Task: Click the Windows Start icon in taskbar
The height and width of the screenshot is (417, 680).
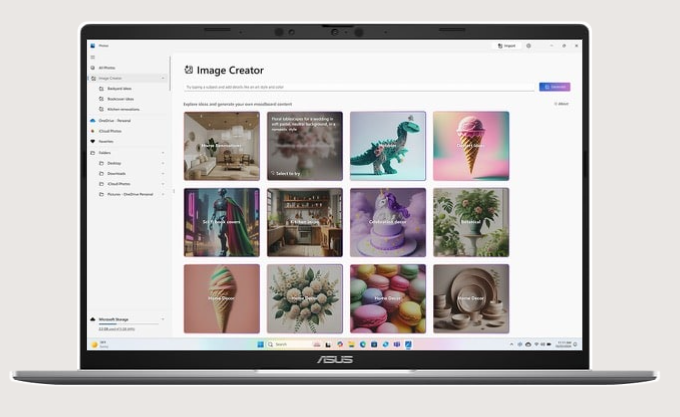Action: pos(260,344)
